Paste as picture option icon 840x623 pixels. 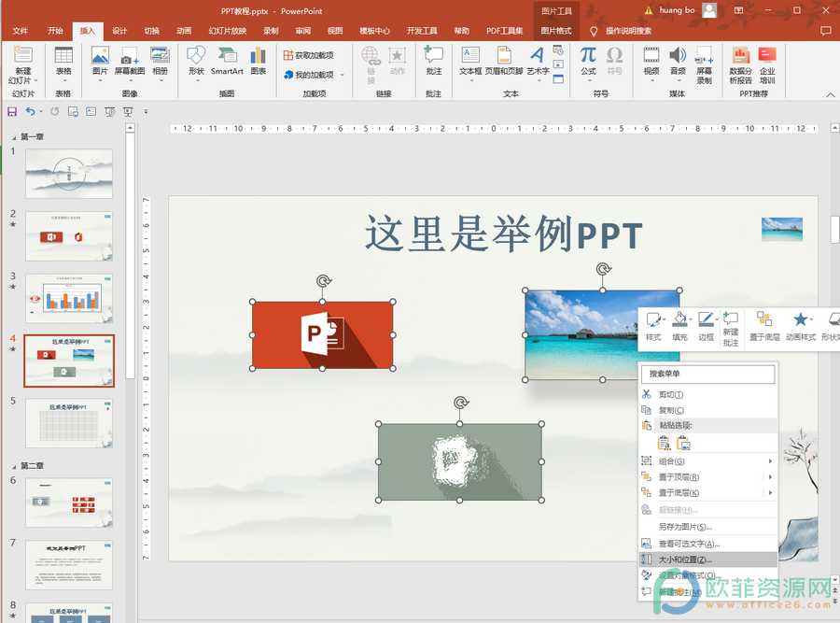coord(683,444)
